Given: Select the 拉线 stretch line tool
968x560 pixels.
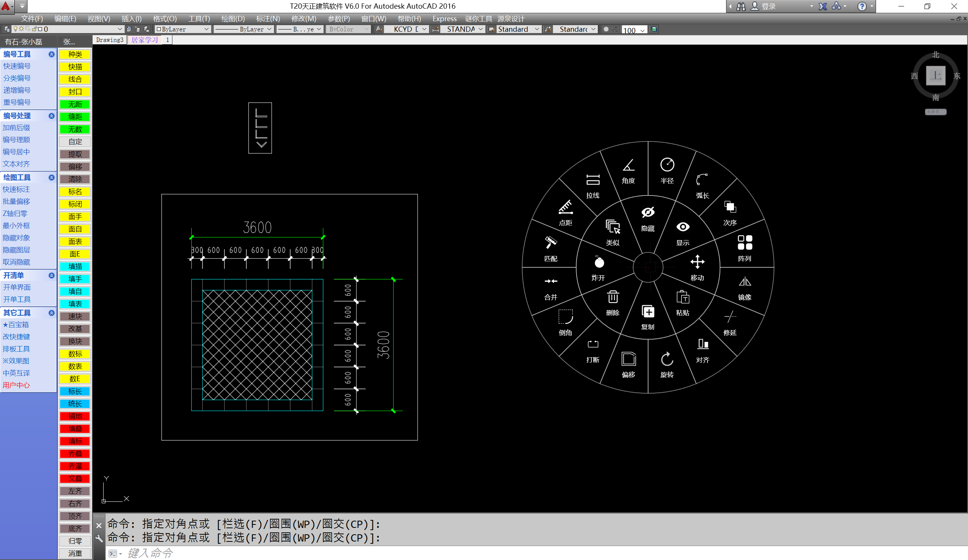Looking at the screenshot, I should point(593,186).
